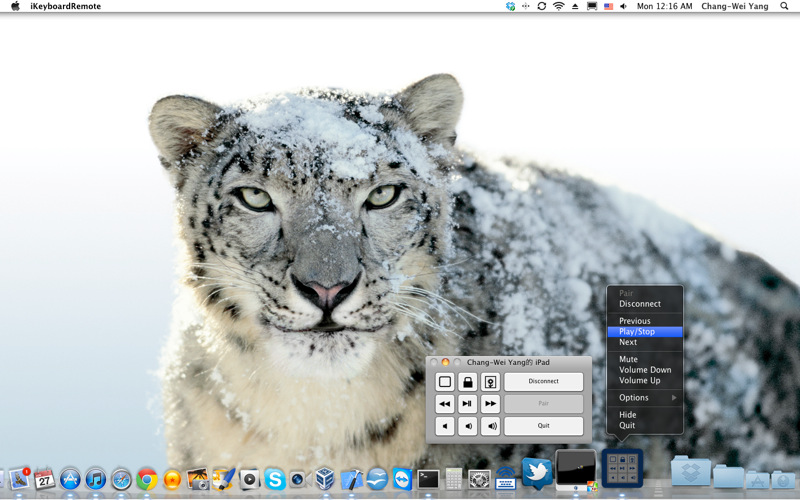
Task: Click the volume up speaker button in remote window
Action: coord(490,426)
